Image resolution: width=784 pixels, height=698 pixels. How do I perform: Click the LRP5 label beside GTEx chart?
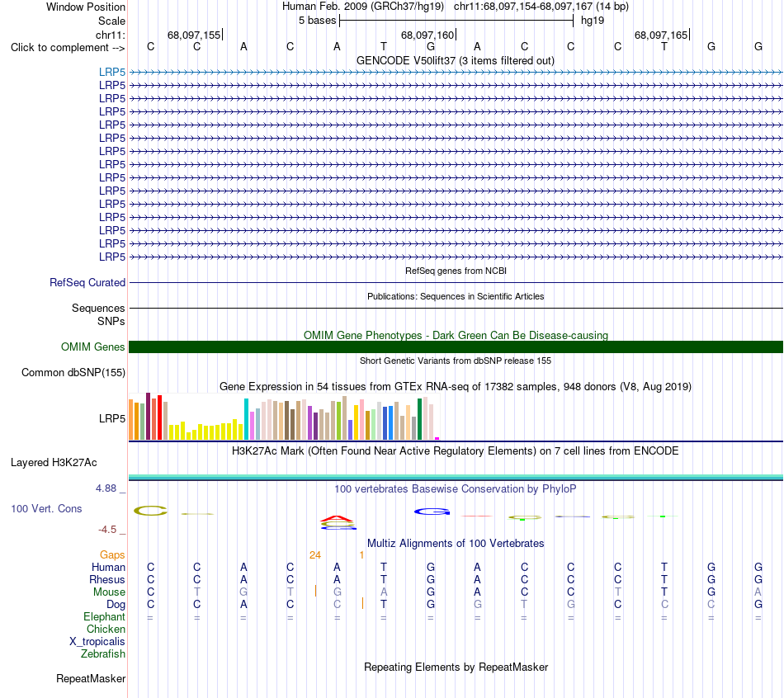point(112,418)
